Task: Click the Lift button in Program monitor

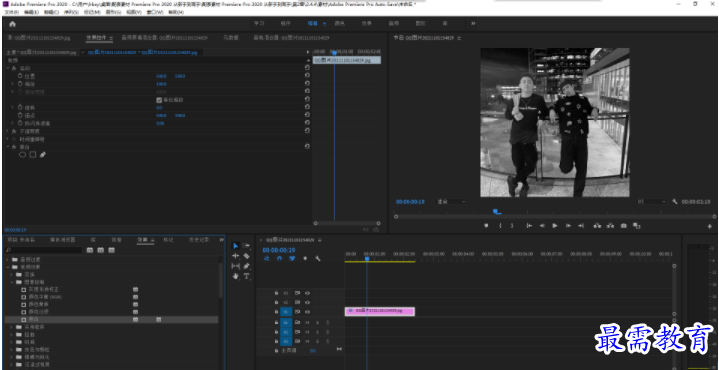Action: coord(597,226)
